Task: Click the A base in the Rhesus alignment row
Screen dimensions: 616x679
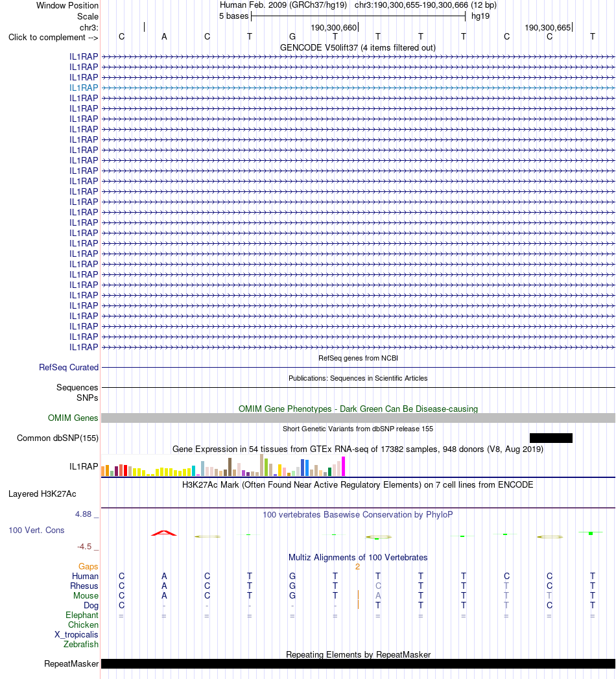Action: pyautogui.click(x=164, y=586)
